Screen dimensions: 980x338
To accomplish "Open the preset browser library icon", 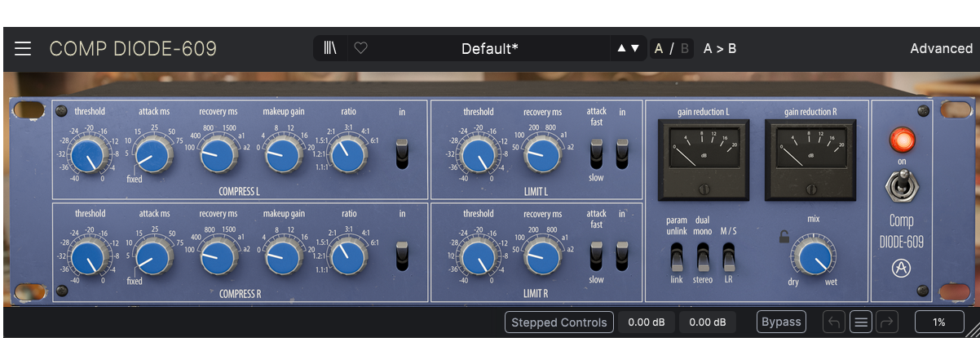I will 330,48.
